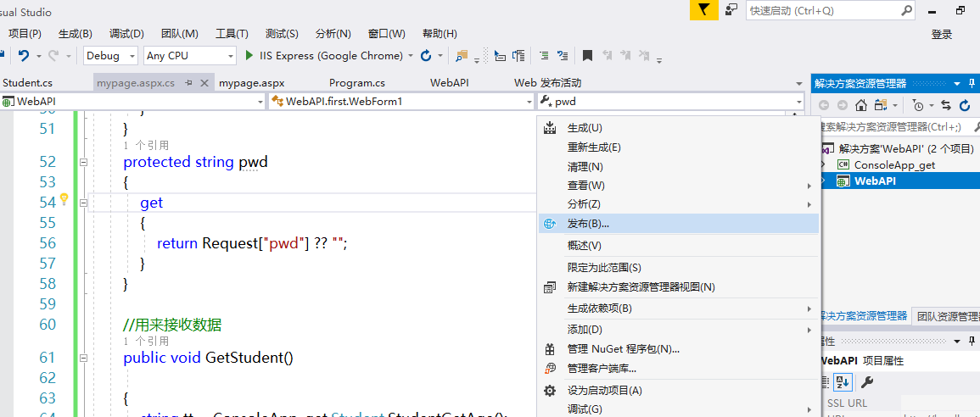Switch to the Web 发布活动 tab
The image size is (980, 417).
(547, 83)
